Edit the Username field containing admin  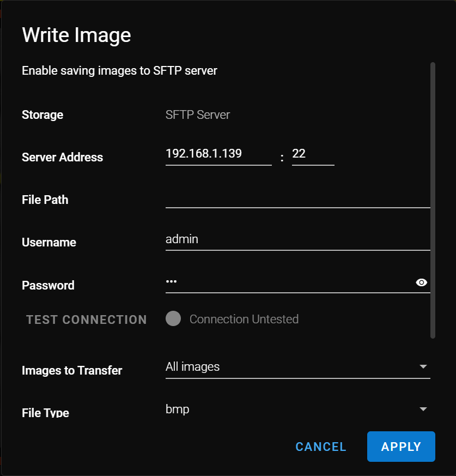coord(297,239)
